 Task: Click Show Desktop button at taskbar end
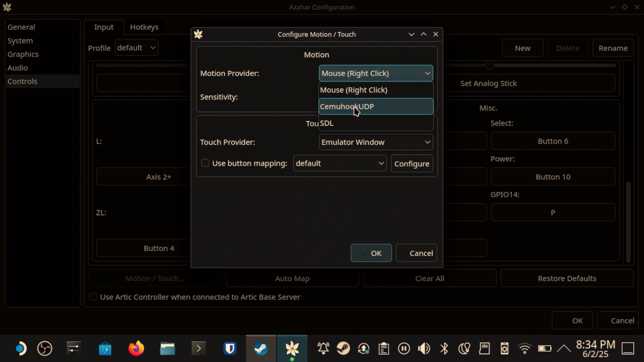click(628, 349)
